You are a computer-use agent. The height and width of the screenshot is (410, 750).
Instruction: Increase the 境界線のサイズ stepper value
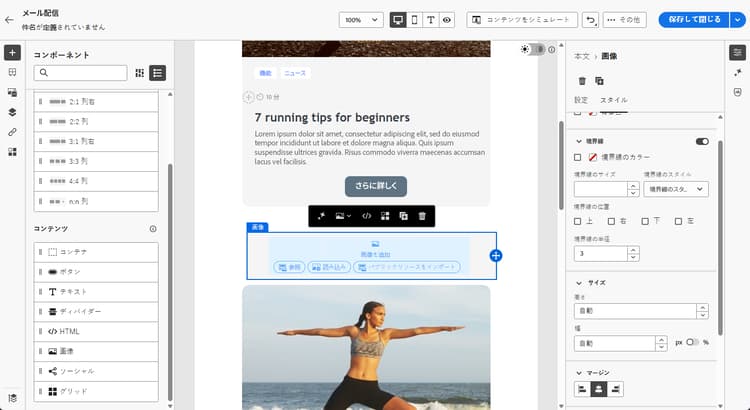633,186
